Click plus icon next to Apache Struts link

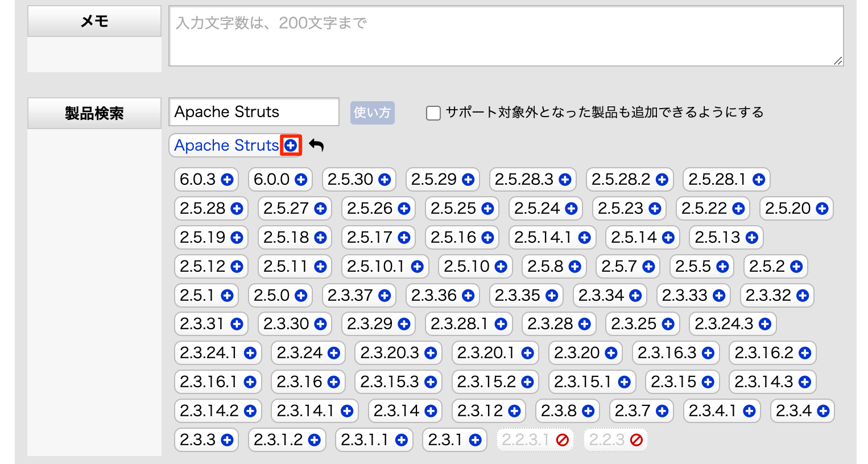[x=291, y=146]
